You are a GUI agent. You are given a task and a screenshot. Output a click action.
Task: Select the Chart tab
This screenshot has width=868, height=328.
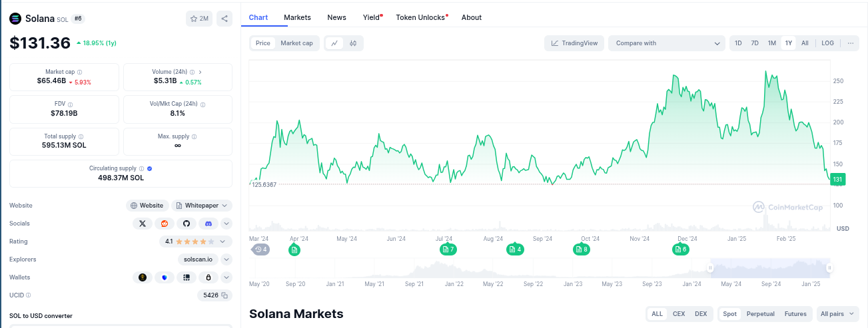click(258, 17)
